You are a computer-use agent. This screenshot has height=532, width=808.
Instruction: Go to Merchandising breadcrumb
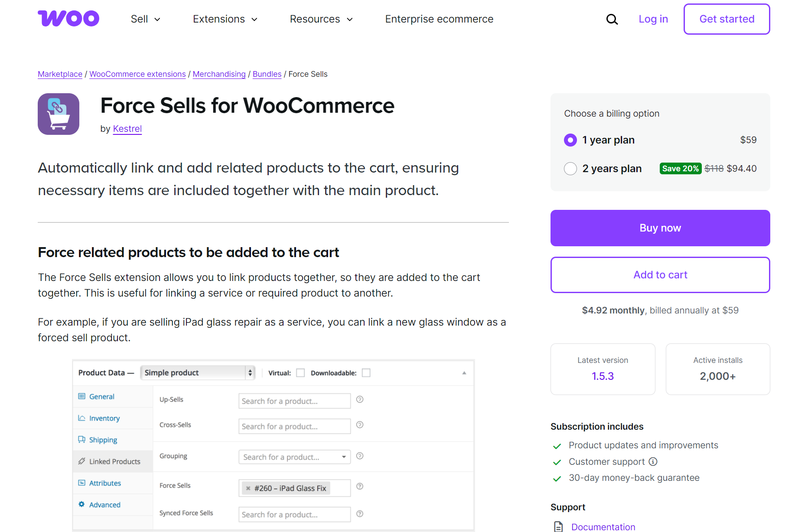coord(219,74)
